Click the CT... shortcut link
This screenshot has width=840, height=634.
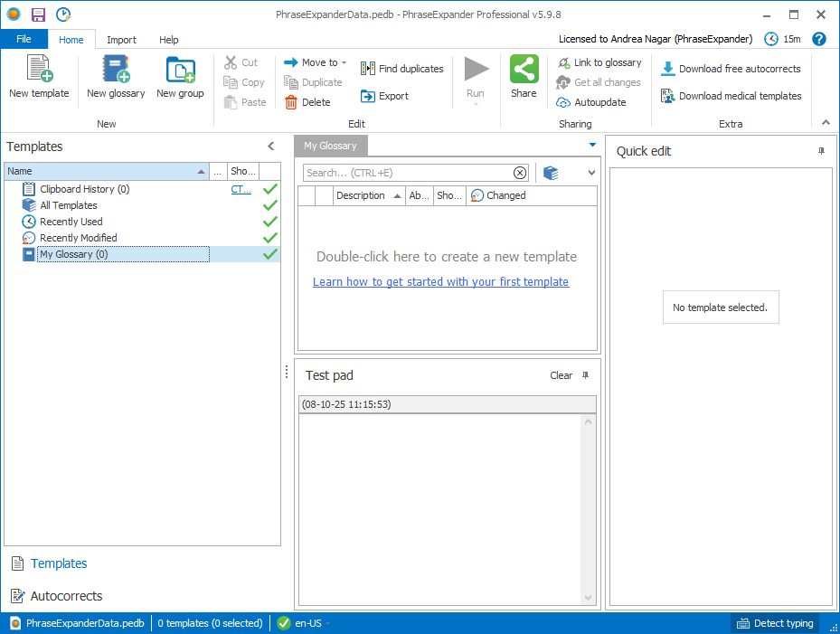[x=241, y=189]
